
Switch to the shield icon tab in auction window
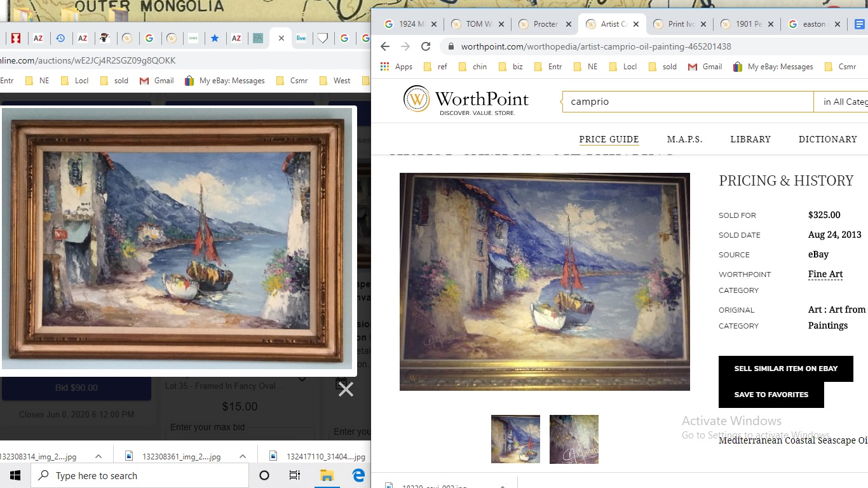(323, 38)
